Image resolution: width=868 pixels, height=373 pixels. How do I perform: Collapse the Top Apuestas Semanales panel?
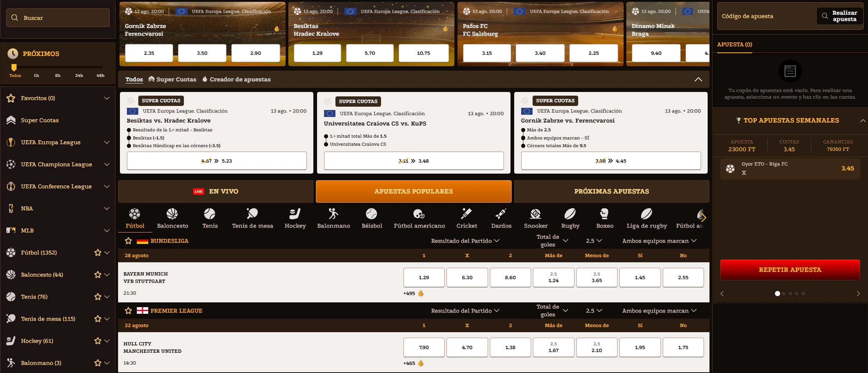[862, 121]
